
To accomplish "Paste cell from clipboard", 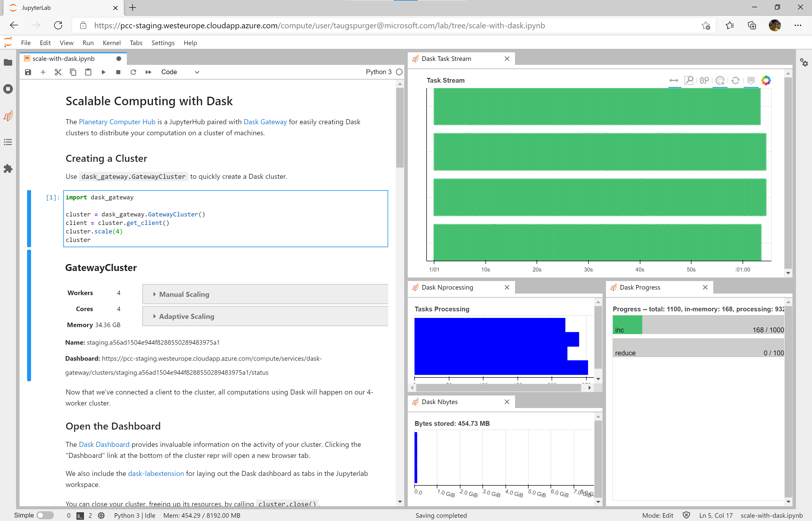I will point(88,72).
